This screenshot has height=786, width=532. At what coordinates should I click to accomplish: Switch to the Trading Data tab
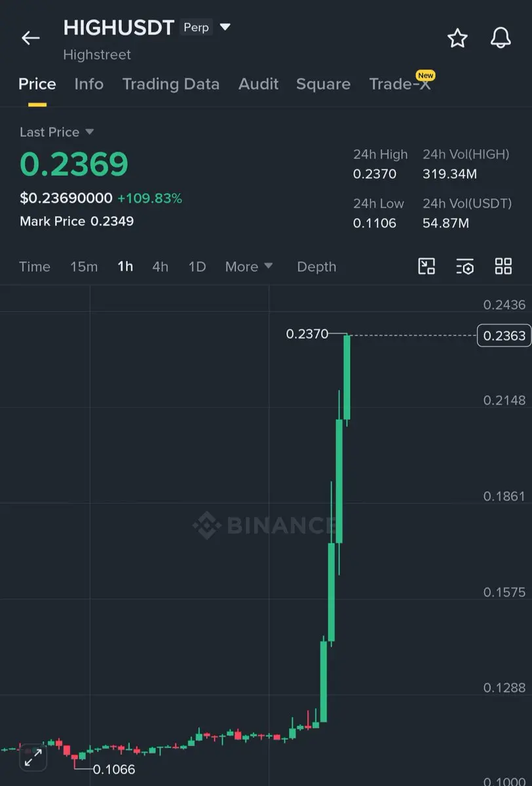tap(171, 84)
